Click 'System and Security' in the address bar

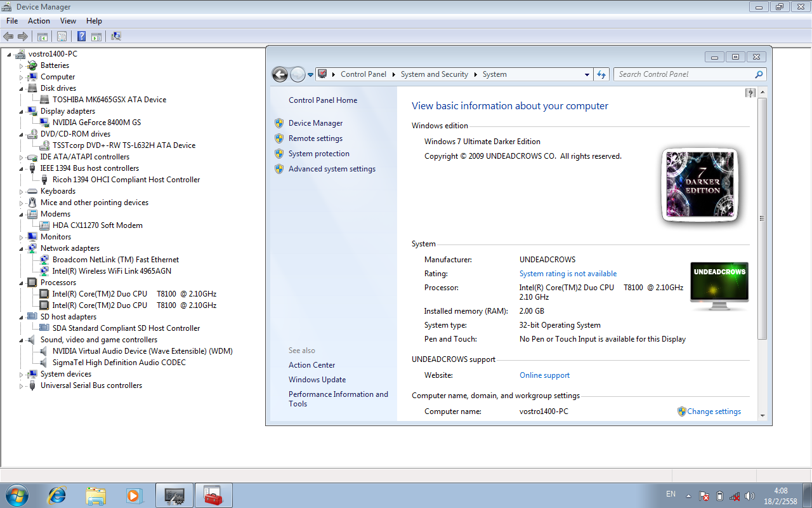(434, 74)
